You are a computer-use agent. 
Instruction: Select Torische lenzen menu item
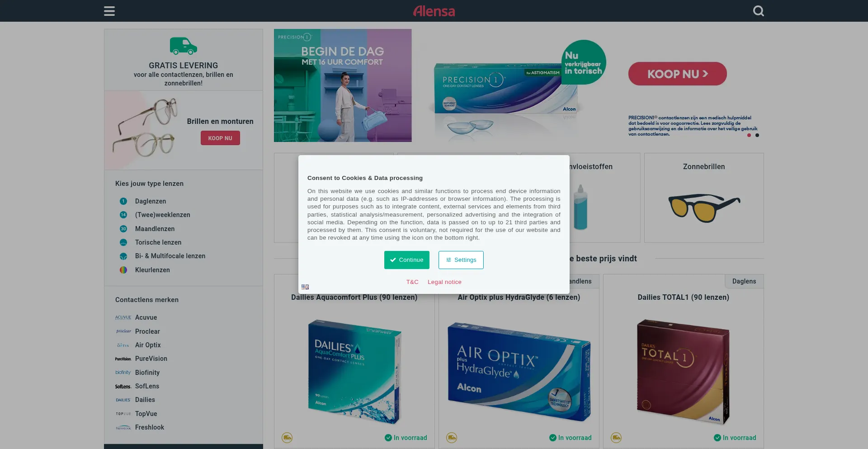click(158, 242)
